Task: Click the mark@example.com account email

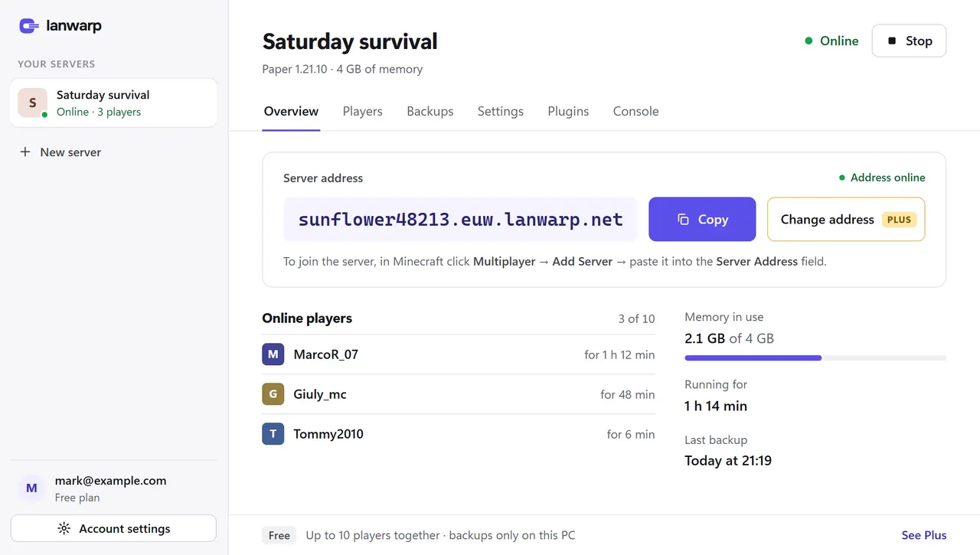Action: click(x=110, y=481)
